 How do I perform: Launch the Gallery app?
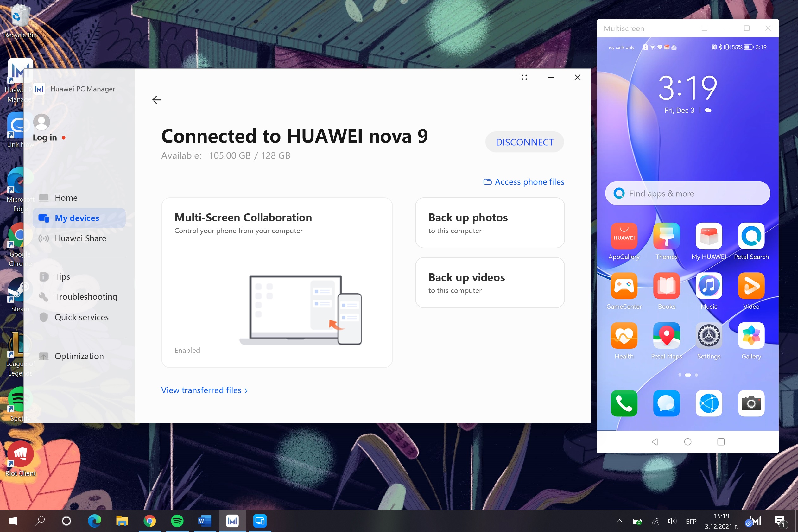(x=751, y=336)
